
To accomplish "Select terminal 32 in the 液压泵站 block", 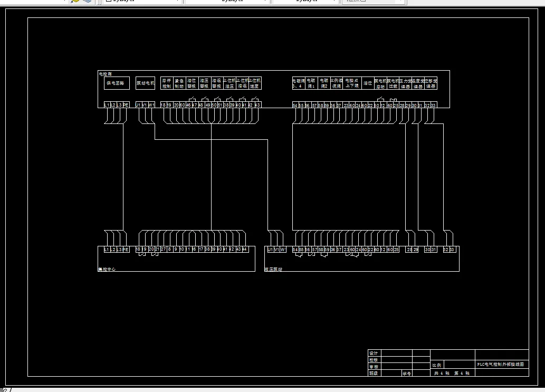I will [446, 249].
